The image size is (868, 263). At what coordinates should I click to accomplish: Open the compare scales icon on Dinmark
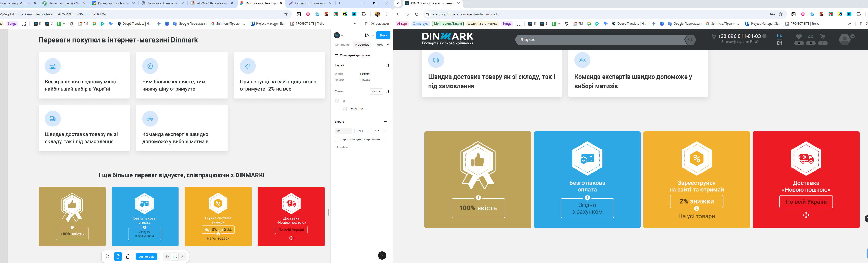(x=811, y=36)
